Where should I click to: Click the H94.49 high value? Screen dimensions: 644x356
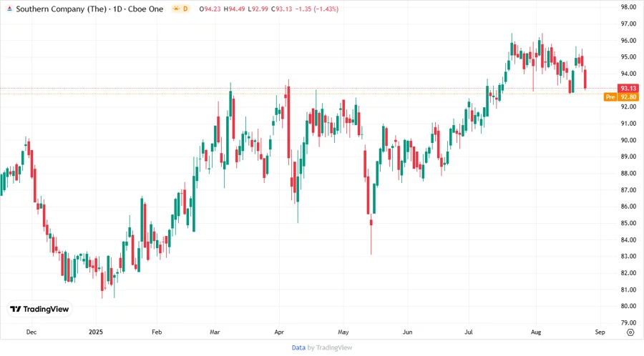pos(234,9)
